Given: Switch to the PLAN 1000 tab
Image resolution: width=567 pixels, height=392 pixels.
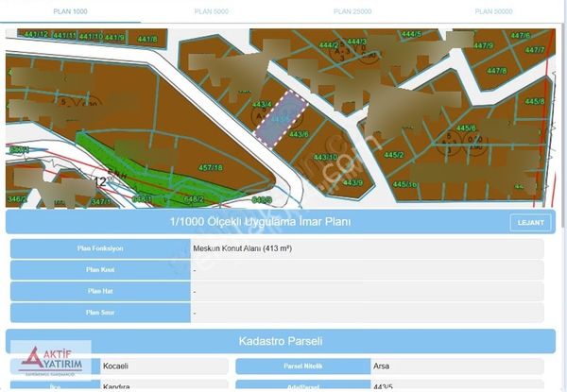Looking at the screenshot, I should tap(71, 11).
